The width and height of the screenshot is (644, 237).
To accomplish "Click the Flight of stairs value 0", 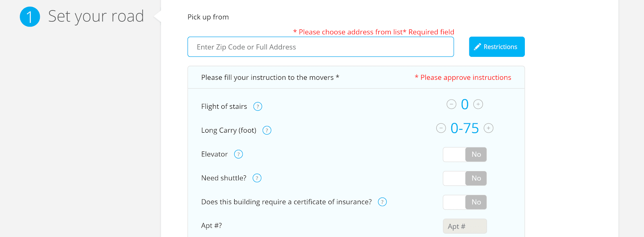I will pos(465,104).
